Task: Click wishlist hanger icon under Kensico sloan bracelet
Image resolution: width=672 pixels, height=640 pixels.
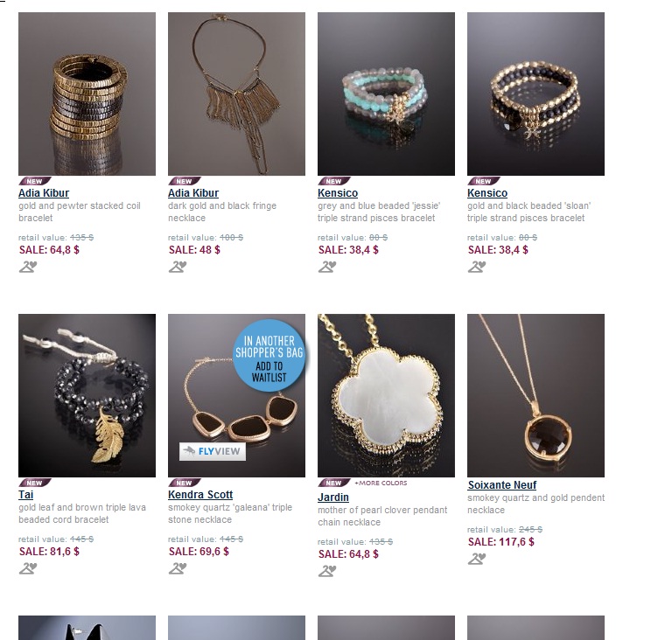Action: pyautogui.click(x=477, y=267)
